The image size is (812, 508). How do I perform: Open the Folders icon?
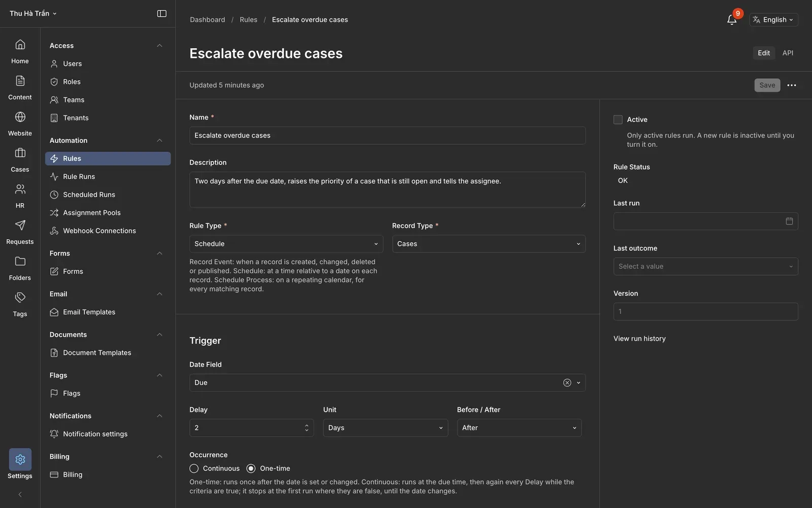pos(20,261)
